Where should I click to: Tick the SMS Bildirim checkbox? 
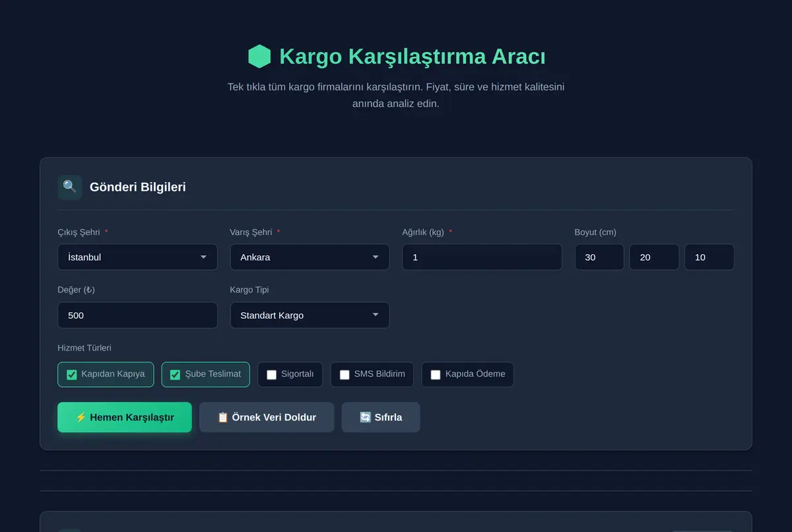(345, 375)
